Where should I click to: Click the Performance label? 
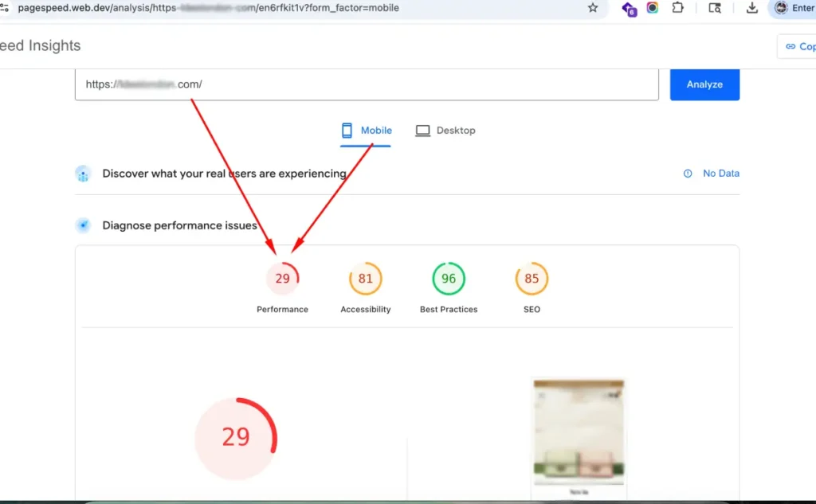[x=283, y=310]
